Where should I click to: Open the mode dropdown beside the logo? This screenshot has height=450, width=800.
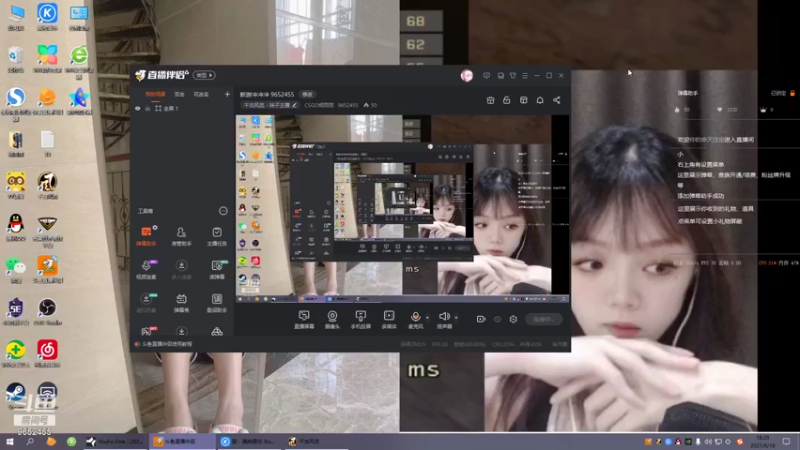[204, 76]
